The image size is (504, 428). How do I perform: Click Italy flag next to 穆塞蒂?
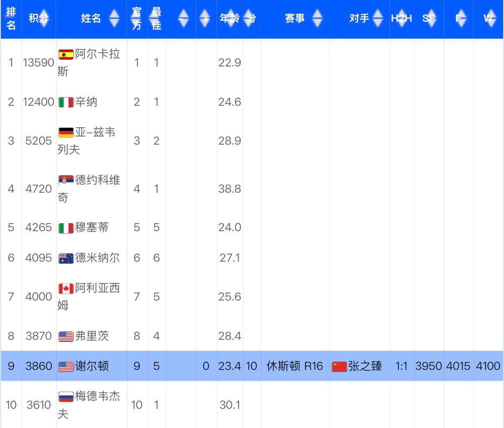point(66,228)
